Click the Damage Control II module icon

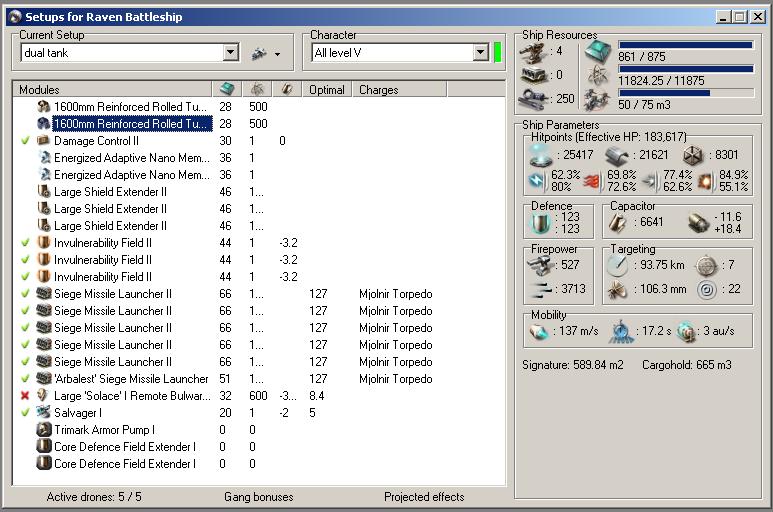[x=44, y=141]
